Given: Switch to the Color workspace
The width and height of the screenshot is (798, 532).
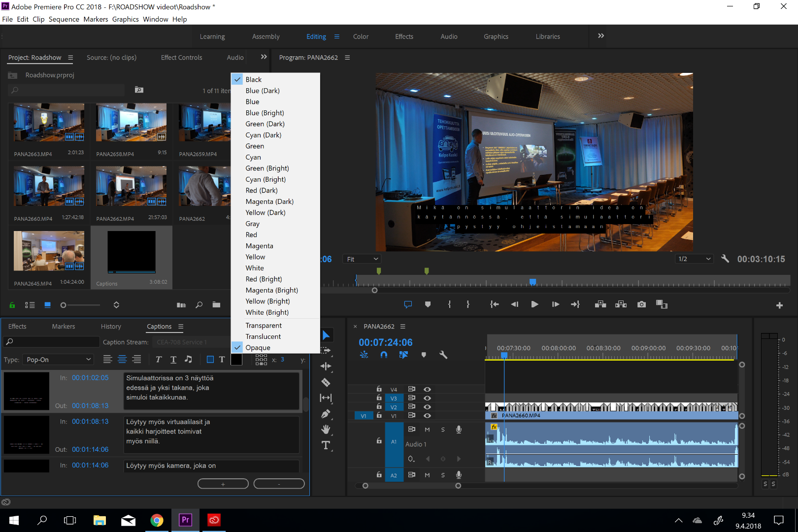Looking at the screenshot, I should (361, 36).
